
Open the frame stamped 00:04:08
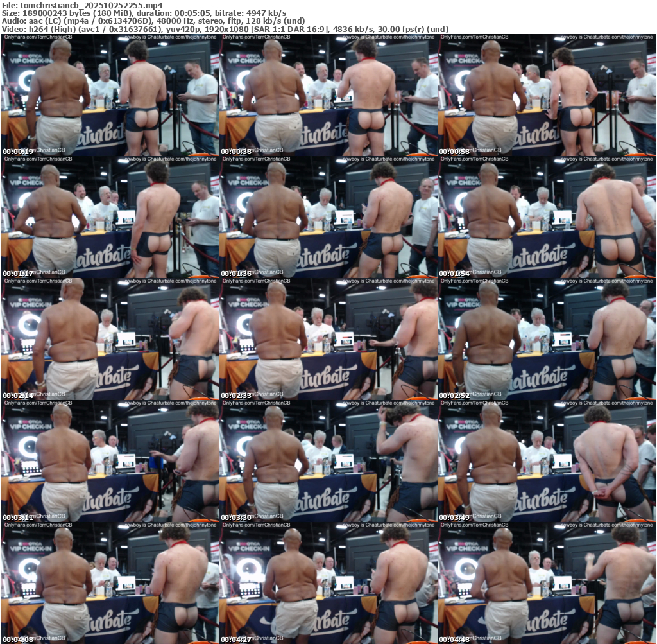coord(110,583)
